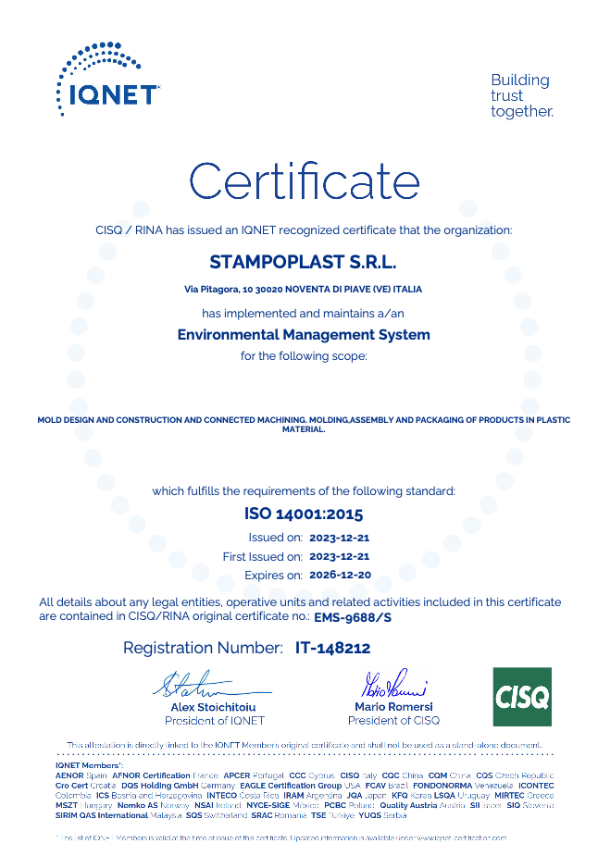Click the 'Registration Number:' label
Image resolution: width=598 pixels, height=868 pixels.
(203, 648)
